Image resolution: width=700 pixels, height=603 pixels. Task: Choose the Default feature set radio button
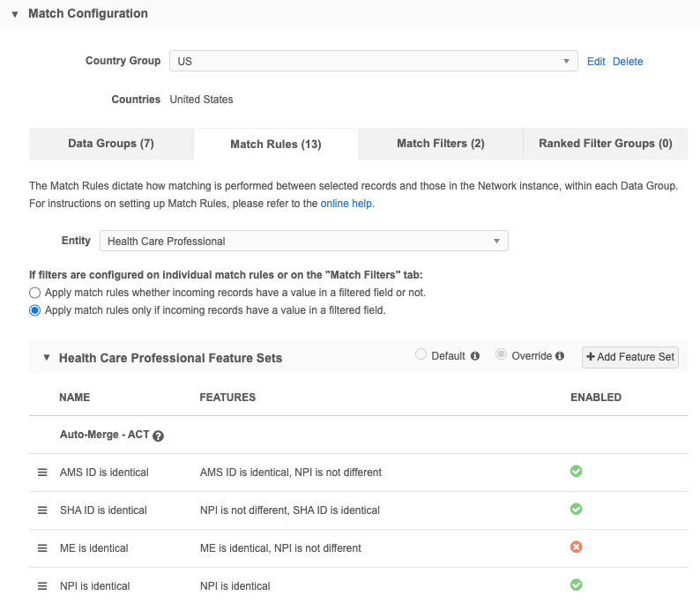click(x=421, y=355)
